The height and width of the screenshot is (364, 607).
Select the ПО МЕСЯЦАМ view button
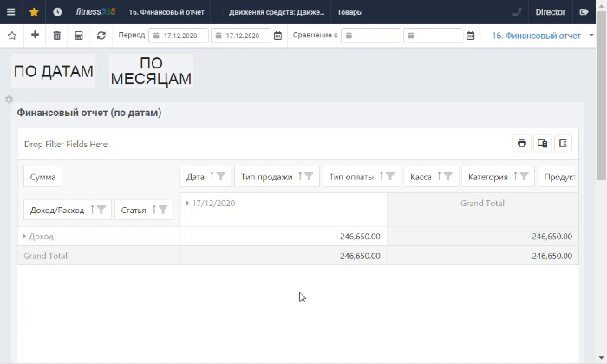[151, 71]
